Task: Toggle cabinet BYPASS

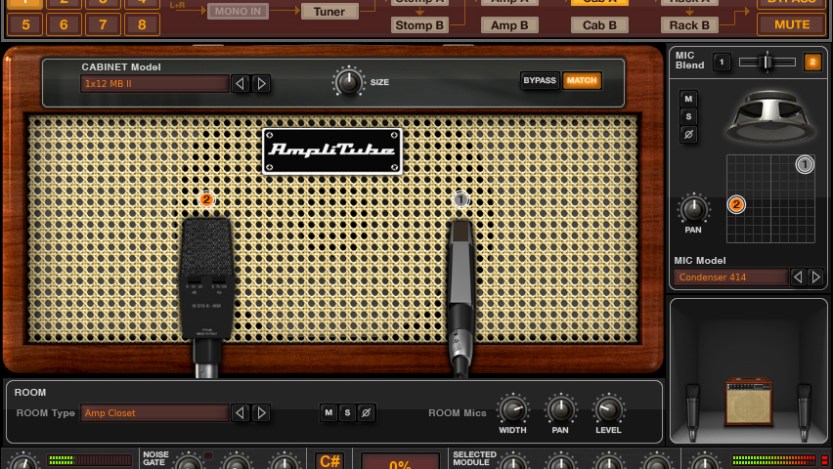Action: click(x=539, y=80)
